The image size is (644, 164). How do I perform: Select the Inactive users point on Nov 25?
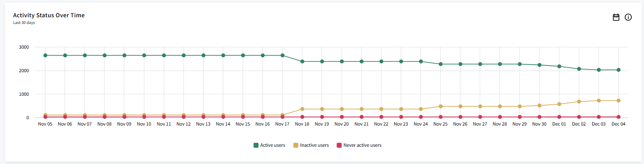(x=441, y=106)
